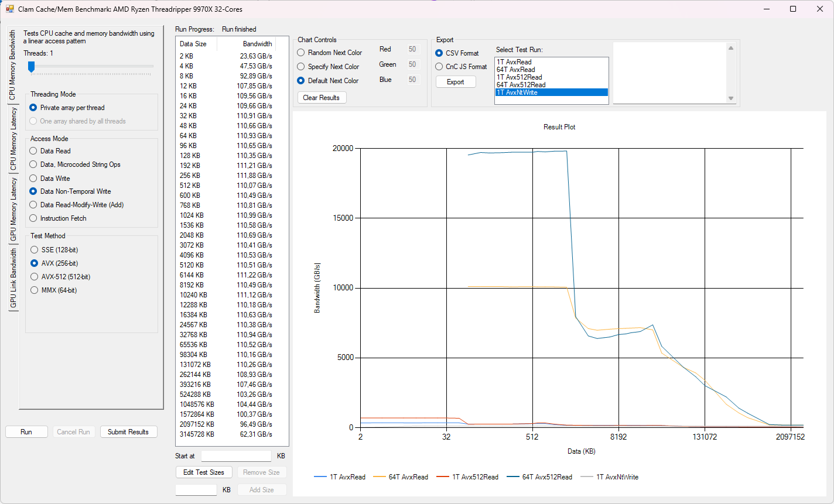Choose Data Write access mode
Viewport: 834px width, 504px height.
click(50, 179)
